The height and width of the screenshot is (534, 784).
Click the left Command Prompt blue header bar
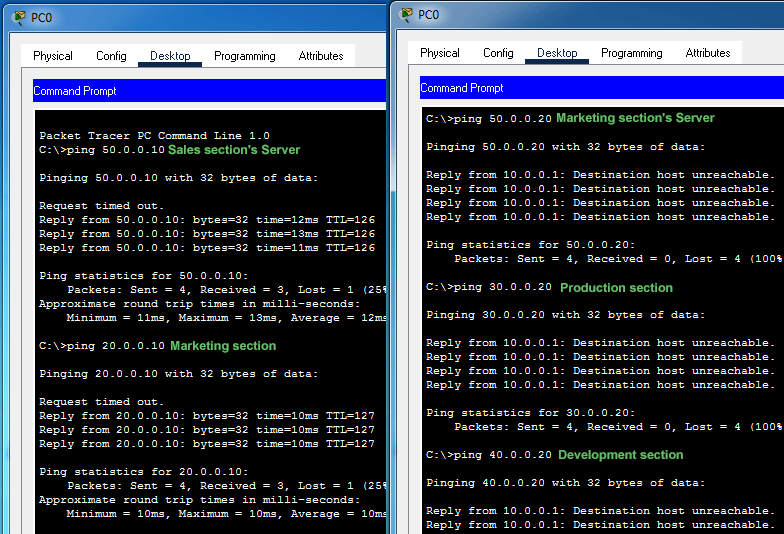209,90
